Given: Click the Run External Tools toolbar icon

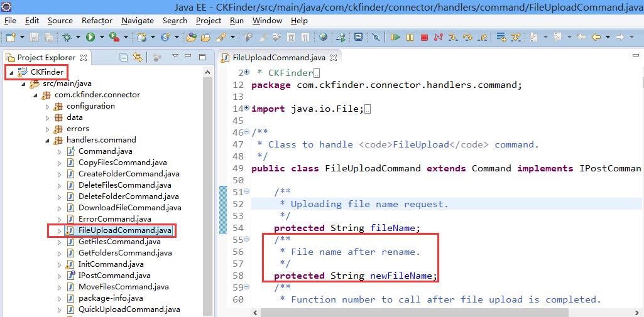Looking at the screenshot, I should 114,37.
